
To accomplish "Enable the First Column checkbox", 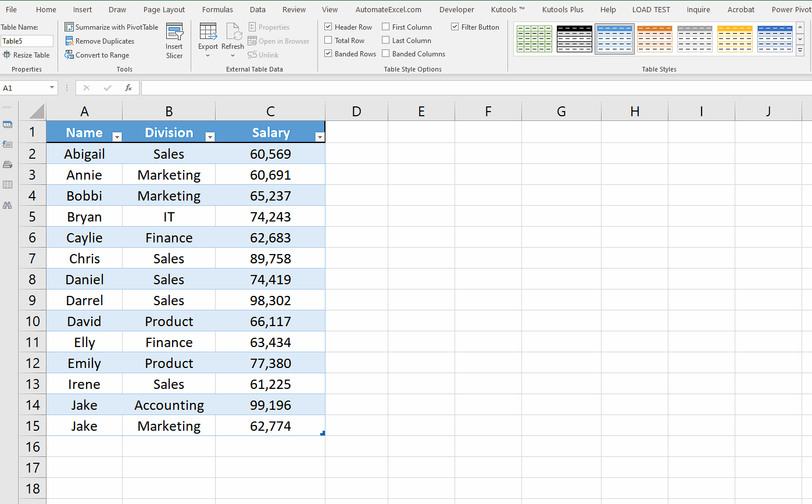I will point(385,27).
